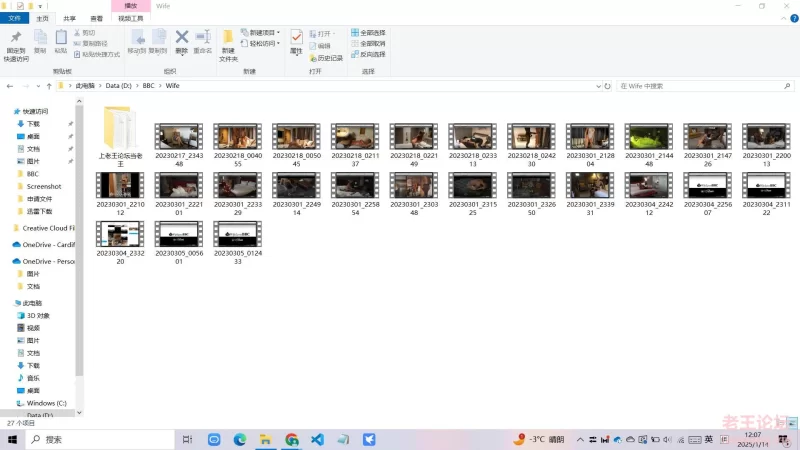This screenshot has height=450, width=800.
Task: Click 历史记录 (History) in the ribbon
Action: (326, 58)
